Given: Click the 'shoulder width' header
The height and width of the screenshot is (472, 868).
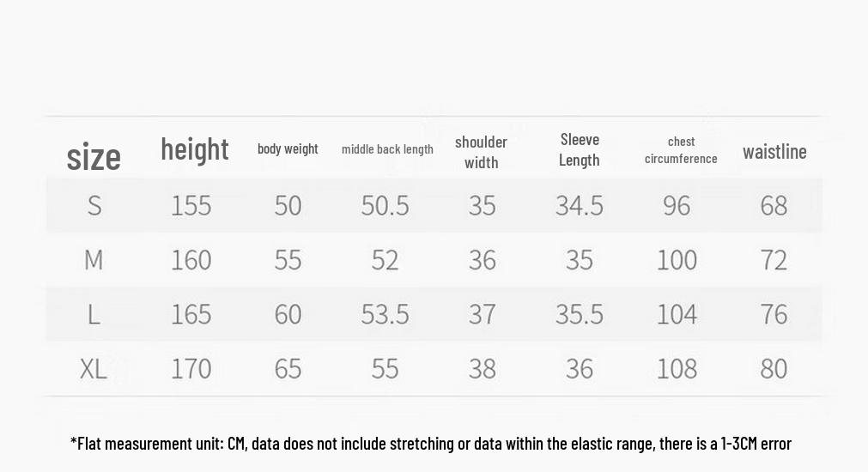Looking at the screenshot, I should [481, 152].
